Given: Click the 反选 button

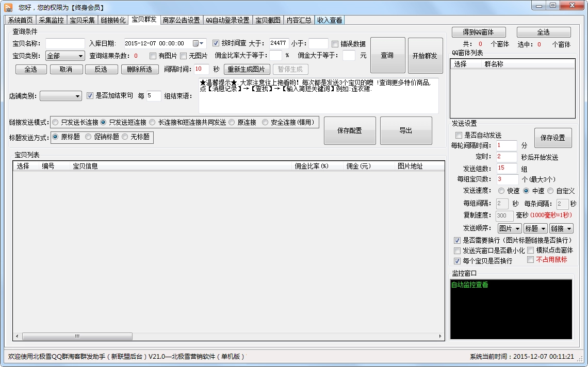Looking at the screenshot, I should pyautogui.click(x=102, y=69).
